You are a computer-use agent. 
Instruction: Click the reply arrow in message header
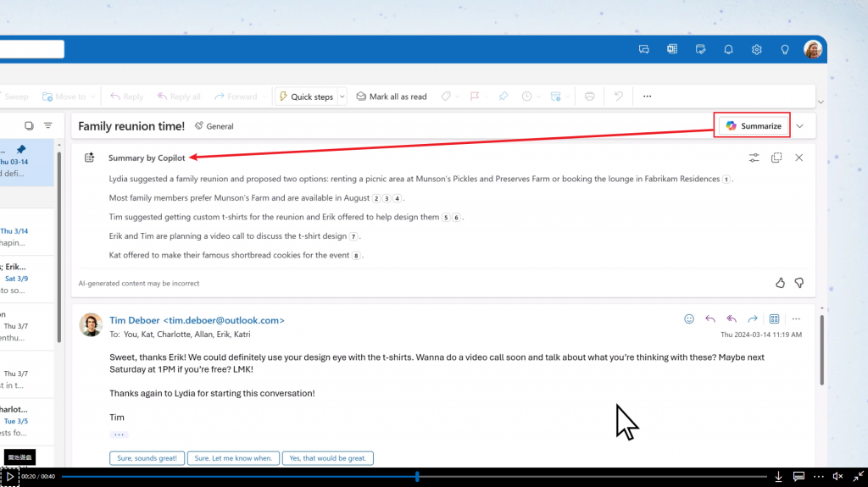tap(710, 318)
